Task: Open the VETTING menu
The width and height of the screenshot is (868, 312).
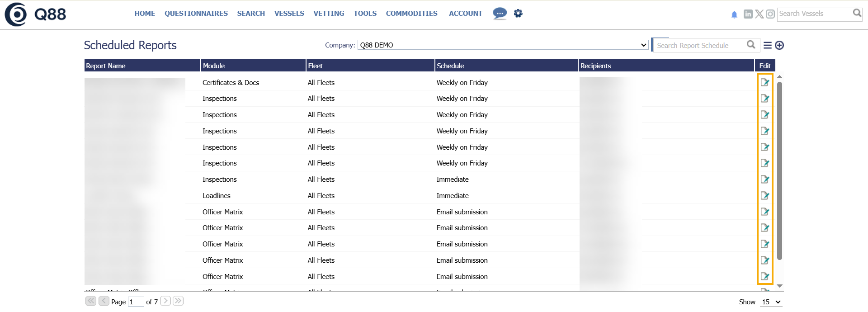Action: tap(329, 14)
